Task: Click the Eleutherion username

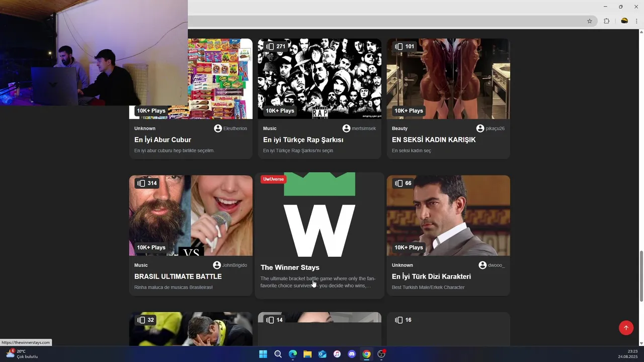Action: click(235, 128)
